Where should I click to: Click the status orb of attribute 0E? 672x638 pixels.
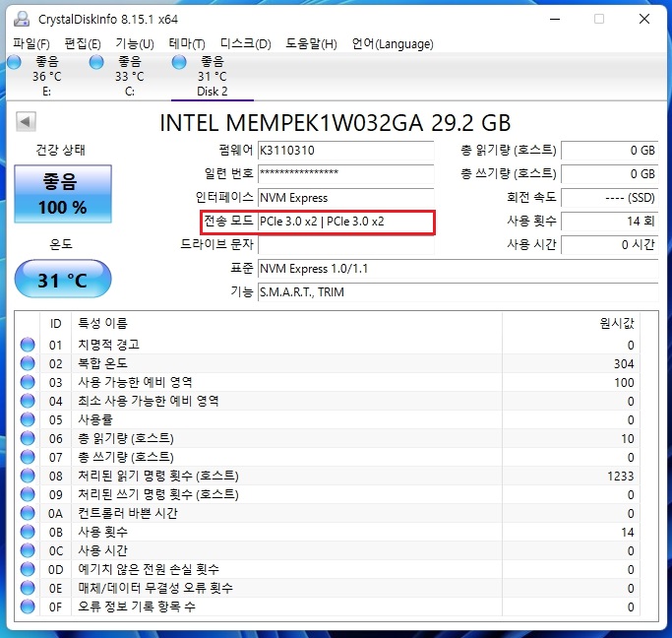pos(28,588)
